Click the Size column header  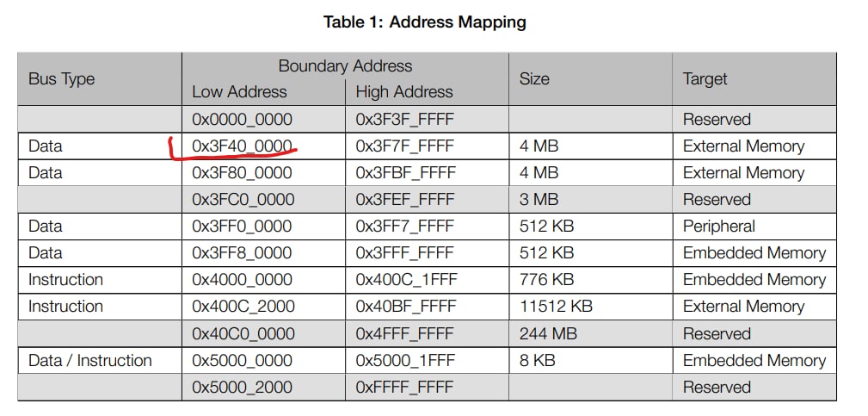click(x=534, y=79)
